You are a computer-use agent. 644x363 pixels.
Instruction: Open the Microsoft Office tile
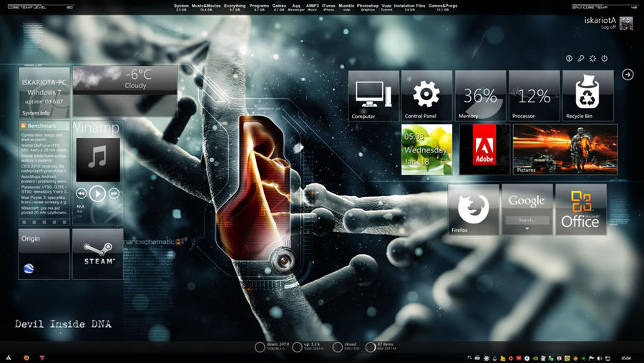click(x=581, y=209)
